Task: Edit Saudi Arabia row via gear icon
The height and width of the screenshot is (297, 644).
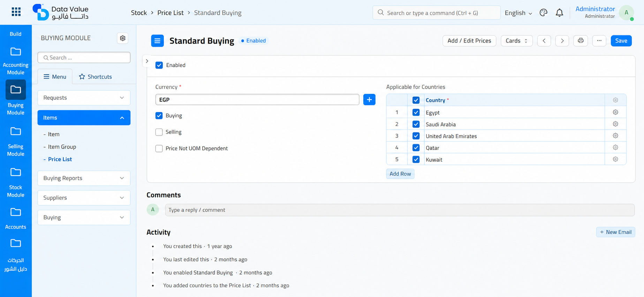Action: [615, 124]
